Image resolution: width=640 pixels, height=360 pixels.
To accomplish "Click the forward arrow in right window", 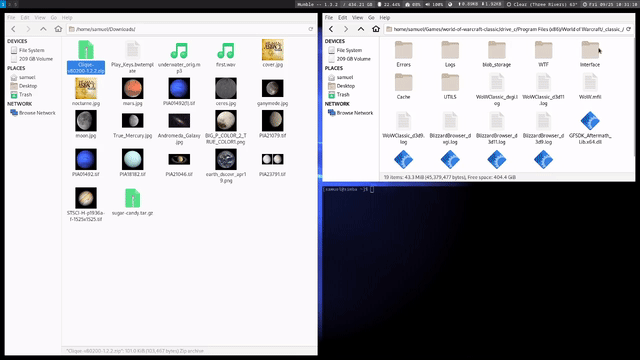I will pyautogui.click(x=346, y=29).
